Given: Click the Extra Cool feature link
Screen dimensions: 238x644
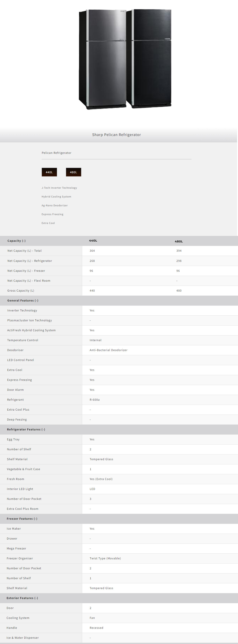Looking at the screenshot, I should (48, 223).
